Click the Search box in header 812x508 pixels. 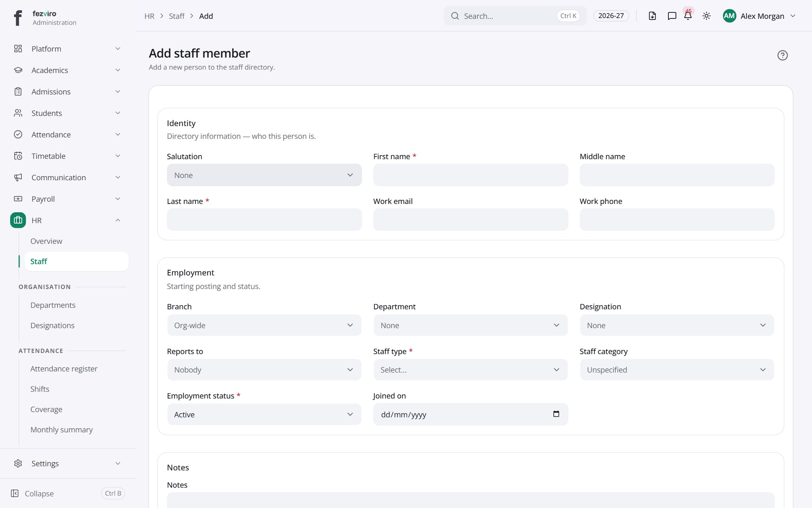[x=515, y=16]
